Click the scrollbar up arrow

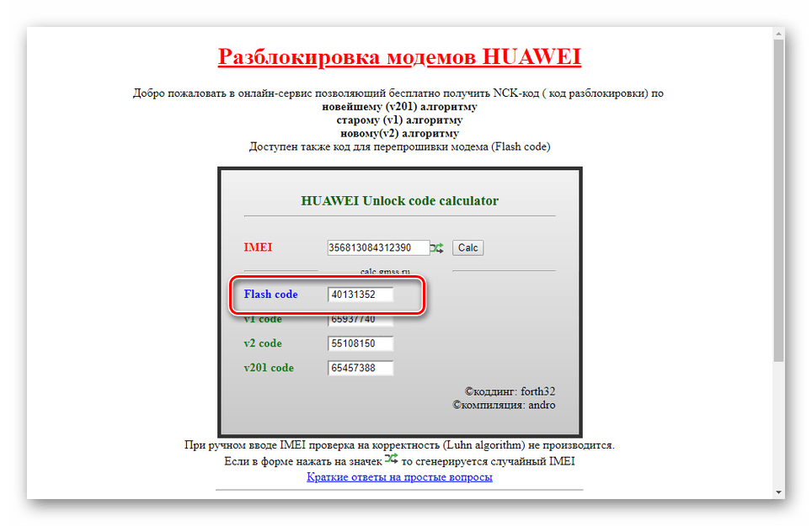(778, 34)
